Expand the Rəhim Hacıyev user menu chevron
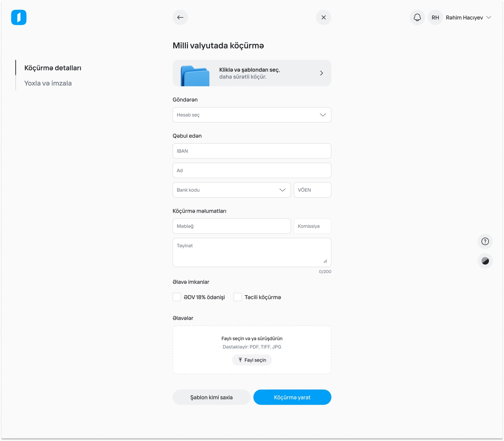Image resolution: width=504 pixels, height=441 pixels. coord(489,17)
